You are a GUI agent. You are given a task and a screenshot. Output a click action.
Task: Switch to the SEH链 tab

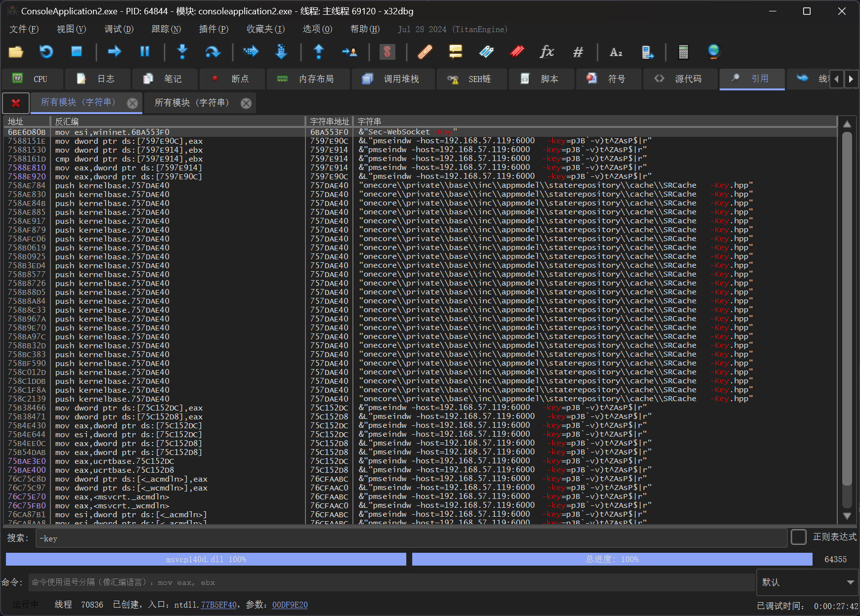[x=472, y=79]
